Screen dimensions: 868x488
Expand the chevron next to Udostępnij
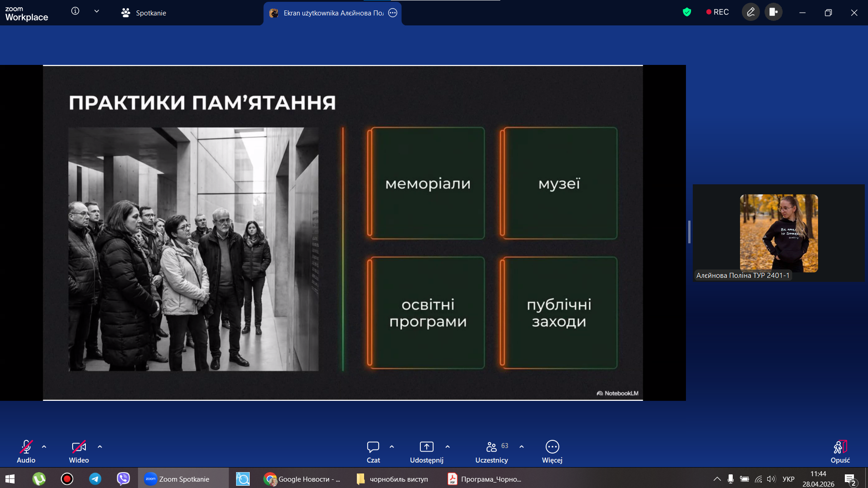tap(448, 447)
